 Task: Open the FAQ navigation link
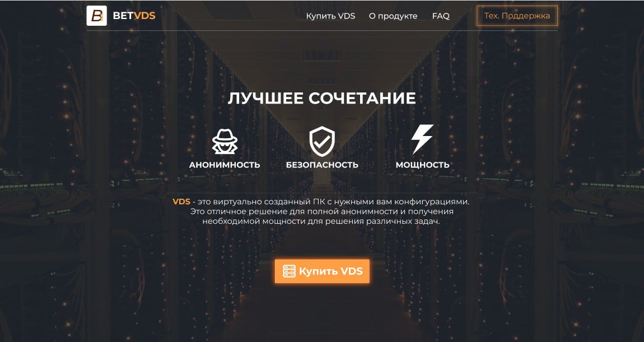pos(441,16)
